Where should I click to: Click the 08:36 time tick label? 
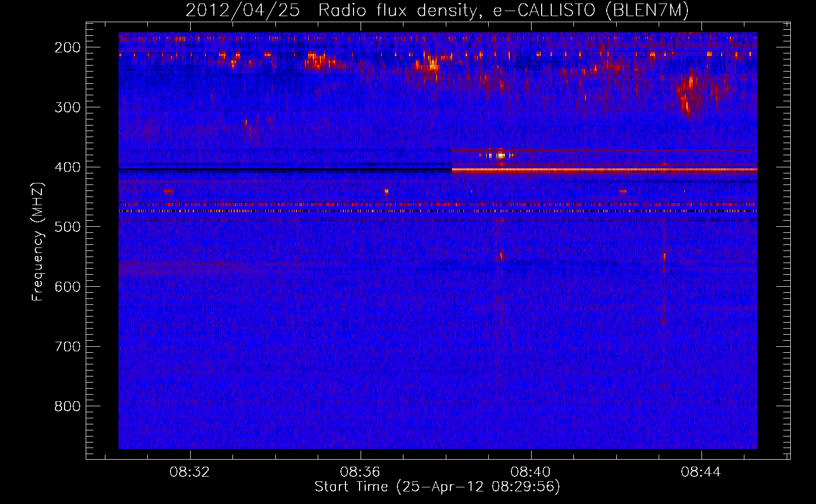click(360, 472)
